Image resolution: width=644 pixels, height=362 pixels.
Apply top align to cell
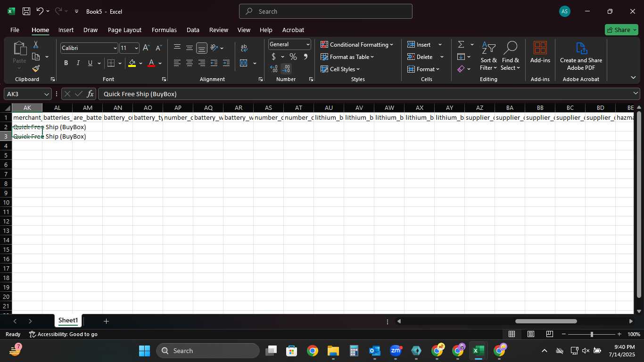[177, 48]
